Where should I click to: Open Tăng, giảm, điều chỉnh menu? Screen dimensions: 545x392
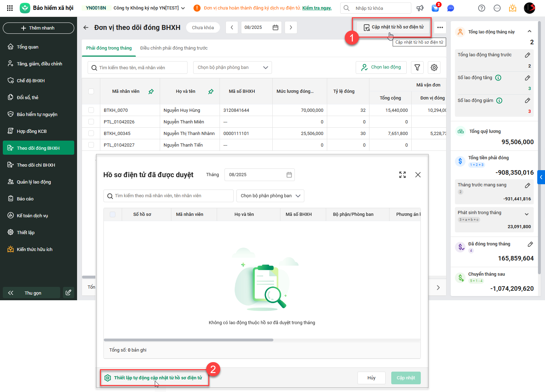38,64
